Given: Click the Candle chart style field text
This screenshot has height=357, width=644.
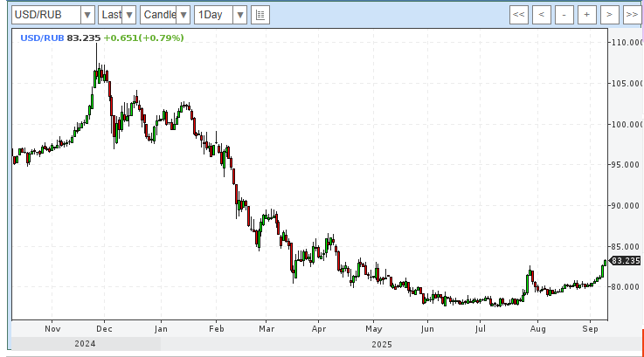Looking at the screenshot, I should (160, 15).
